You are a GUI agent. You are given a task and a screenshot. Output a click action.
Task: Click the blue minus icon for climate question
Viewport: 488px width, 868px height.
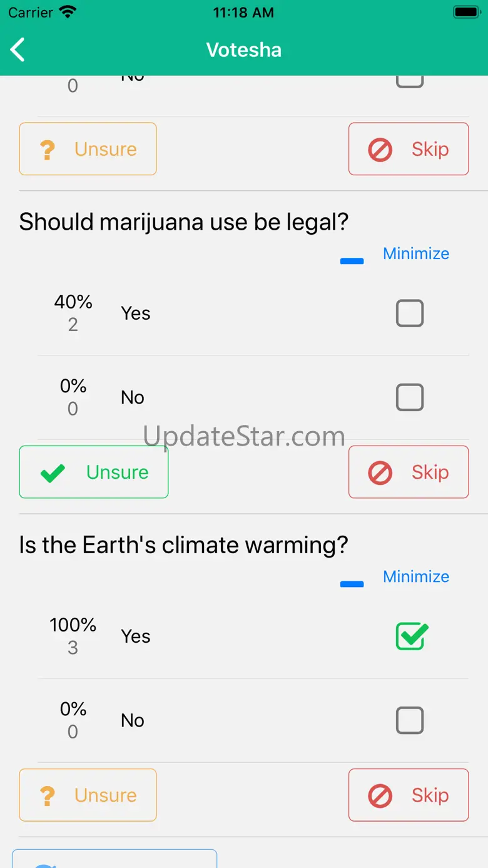pos(352,584)
